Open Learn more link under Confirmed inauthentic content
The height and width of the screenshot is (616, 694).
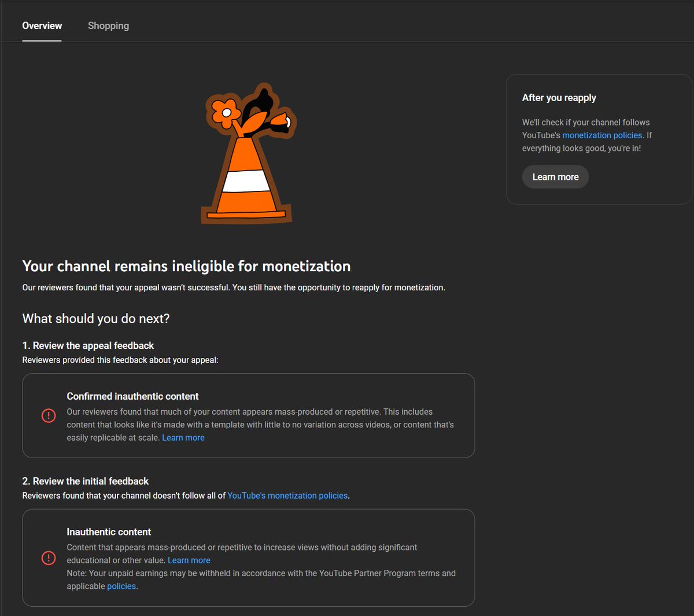pyautogui.click(x=183, y=438)
